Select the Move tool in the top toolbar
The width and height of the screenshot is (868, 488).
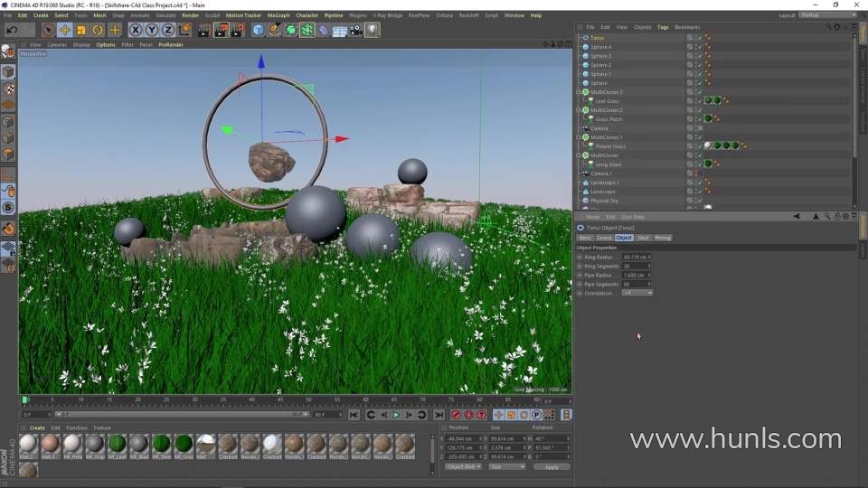[65, 30]
